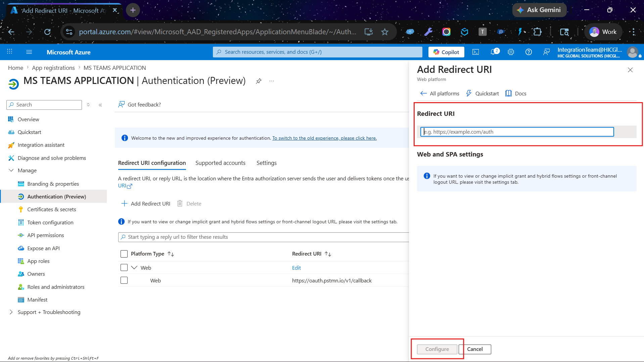Sort by Redirect URI column
Screen dimensions: 644x362
[311, 254]
